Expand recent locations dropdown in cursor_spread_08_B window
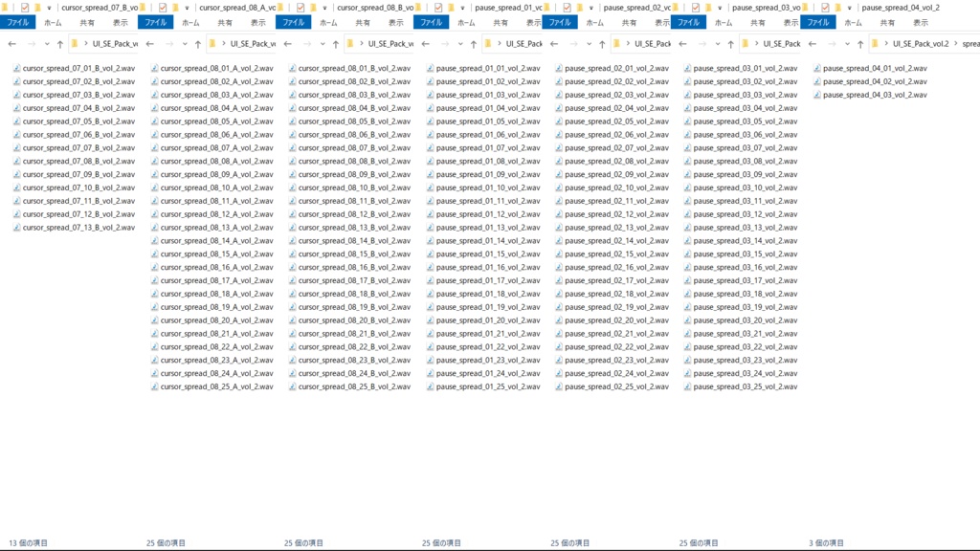 pyautogui.click(x=323, y=44)
